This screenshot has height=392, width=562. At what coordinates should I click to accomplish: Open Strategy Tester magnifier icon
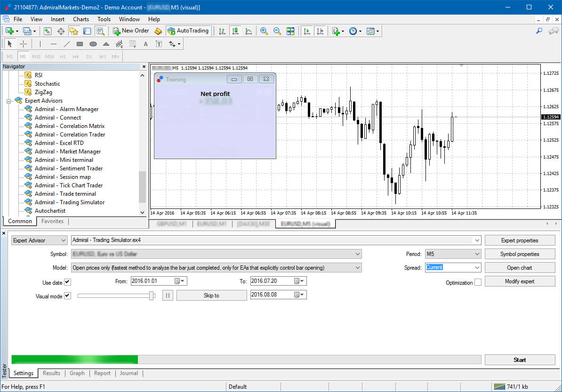coord(100,31)
